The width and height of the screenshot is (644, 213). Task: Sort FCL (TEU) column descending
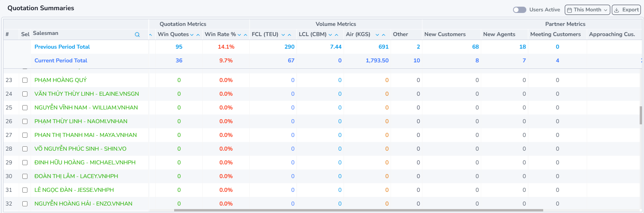pos(283,35)
